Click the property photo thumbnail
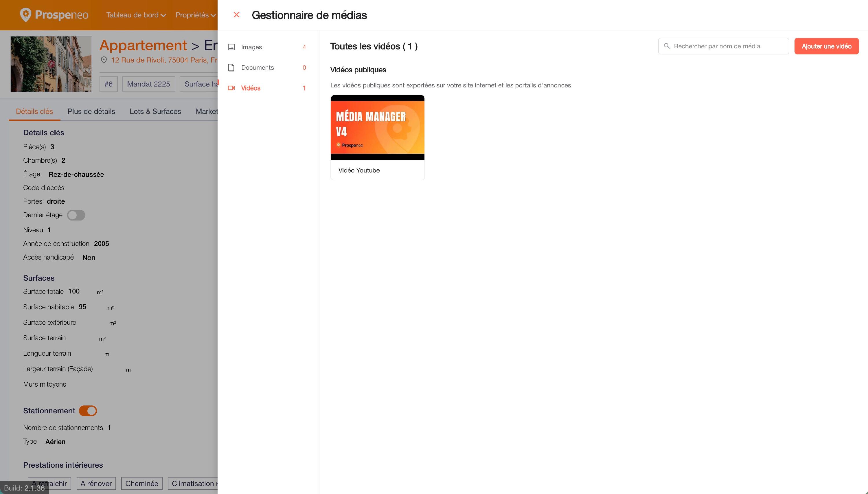 coord(51,64)
